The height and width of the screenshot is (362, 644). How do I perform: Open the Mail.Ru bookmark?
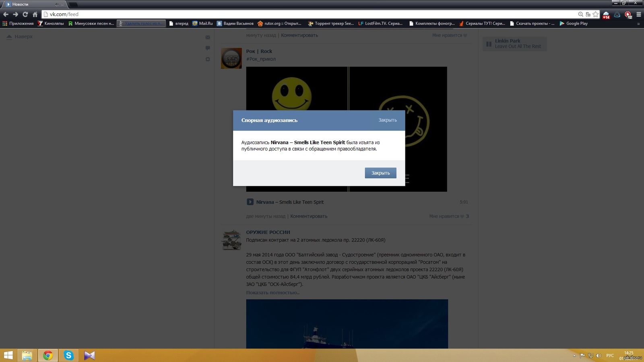(x=202, y=24)
